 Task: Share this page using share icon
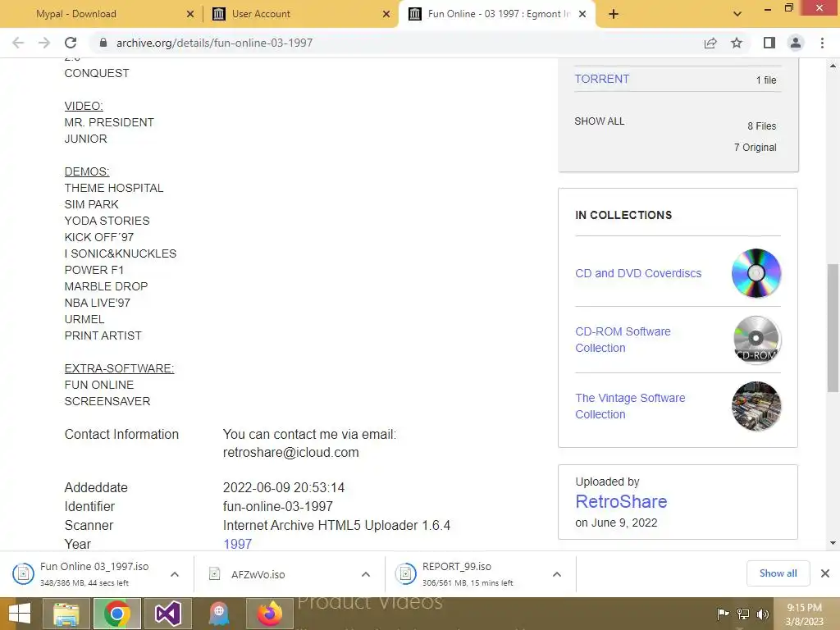(710, 43)
